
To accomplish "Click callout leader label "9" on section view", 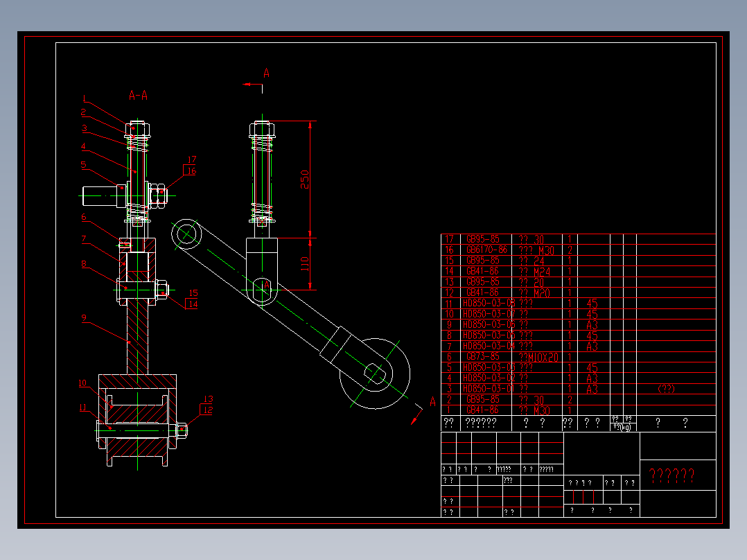I will [x=84, y=318].
